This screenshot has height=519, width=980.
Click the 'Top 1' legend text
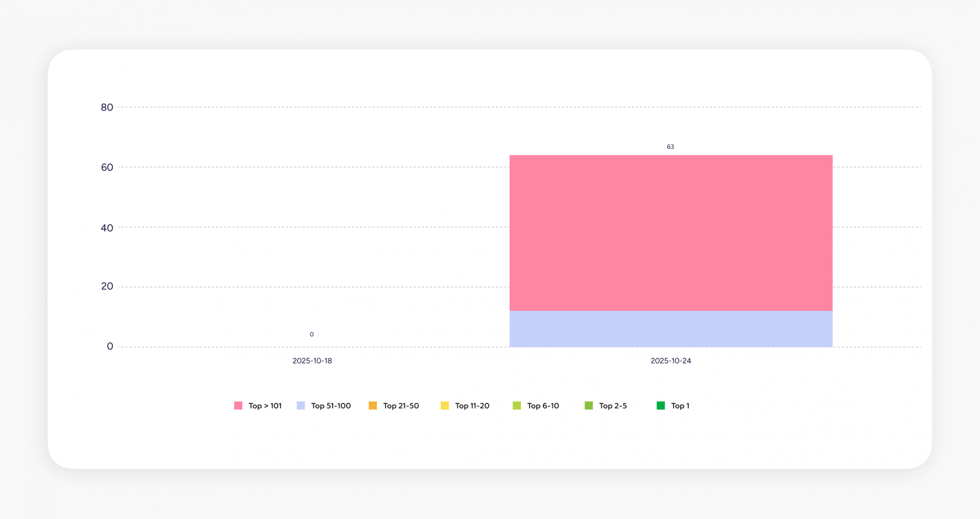point(680,406)
